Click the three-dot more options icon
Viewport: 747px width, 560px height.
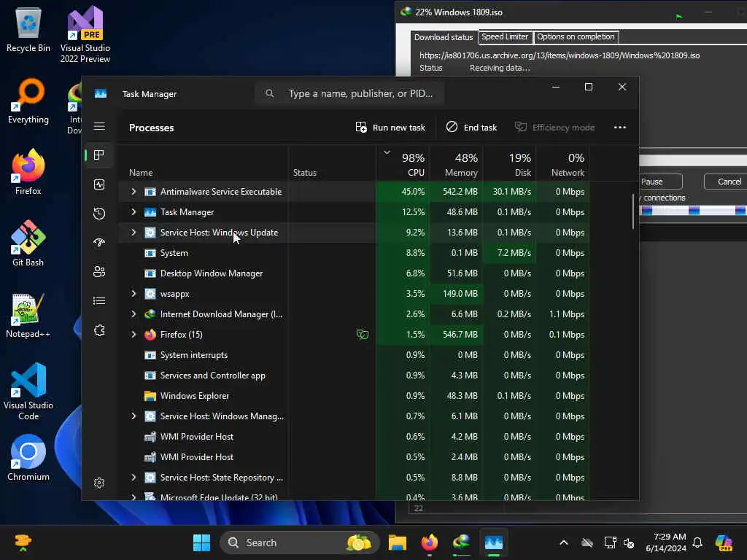[x=620, y=127]
